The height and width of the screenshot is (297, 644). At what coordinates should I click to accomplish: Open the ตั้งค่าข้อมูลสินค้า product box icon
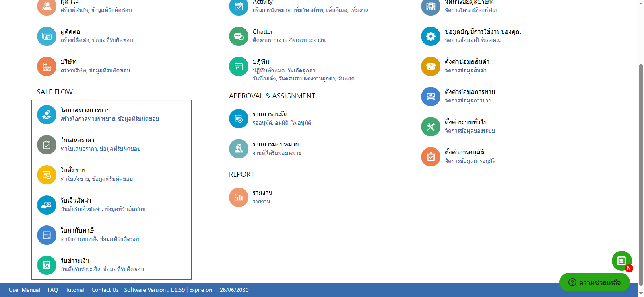(x=431, y=66)
